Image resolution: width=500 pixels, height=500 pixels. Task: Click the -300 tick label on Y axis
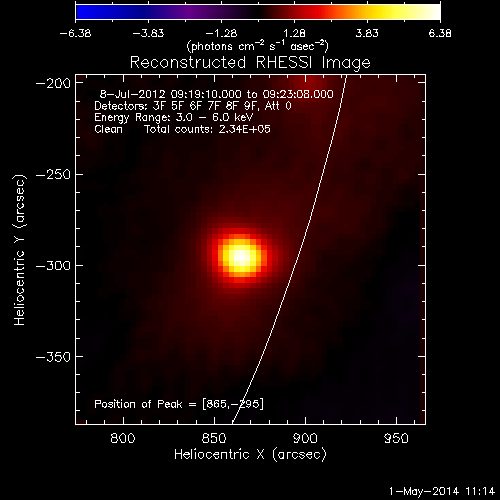click(x=53, y=266)
